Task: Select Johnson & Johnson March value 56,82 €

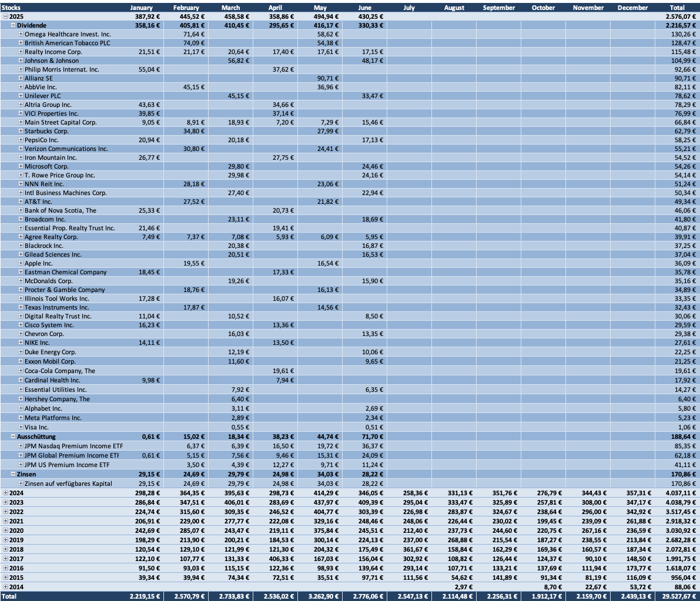Action: pos(239,61)
